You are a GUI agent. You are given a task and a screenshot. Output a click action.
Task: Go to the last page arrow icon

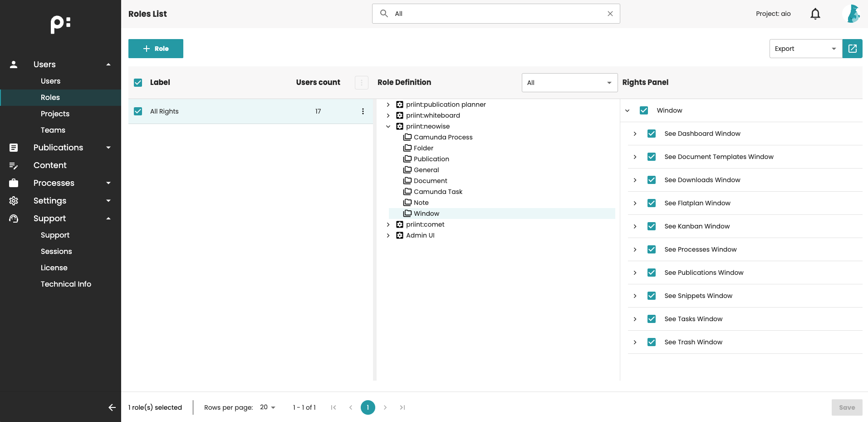point(402,407)
